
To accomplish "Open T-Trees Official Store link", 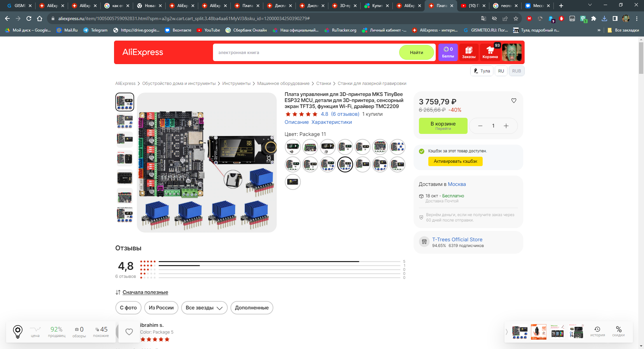I will coord(457,240).
